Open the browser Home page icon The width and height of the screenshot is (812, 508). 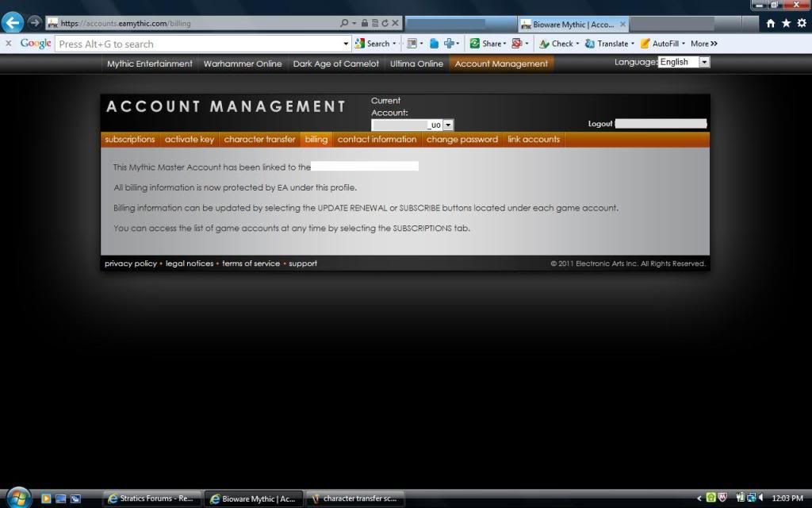click(x=771, y=23)
